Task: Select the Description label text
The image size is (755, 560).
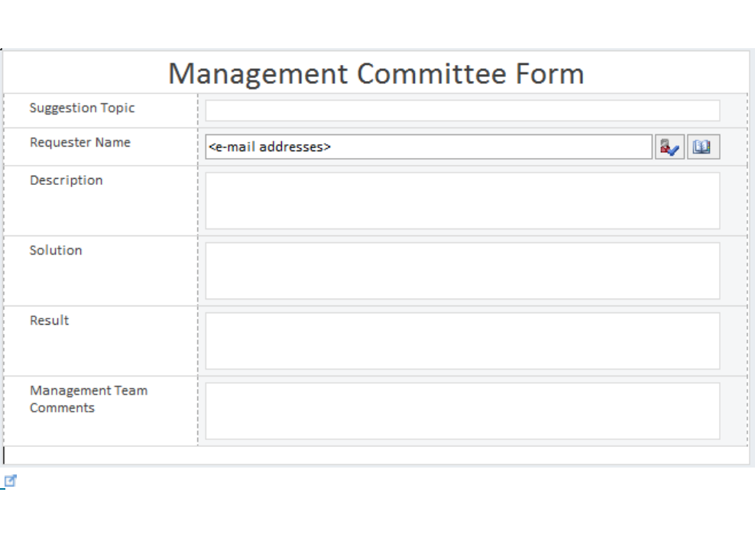Action: [x=66, y=181]
